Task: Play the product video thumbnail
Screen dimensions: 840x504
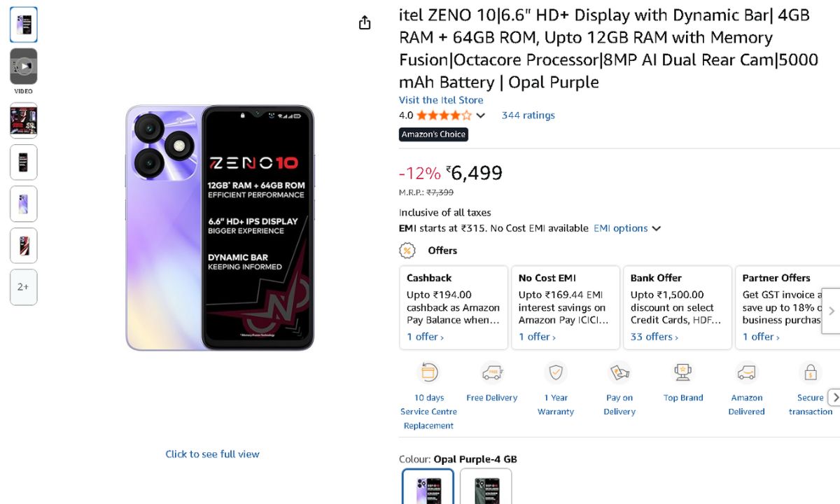Action: 24,66
